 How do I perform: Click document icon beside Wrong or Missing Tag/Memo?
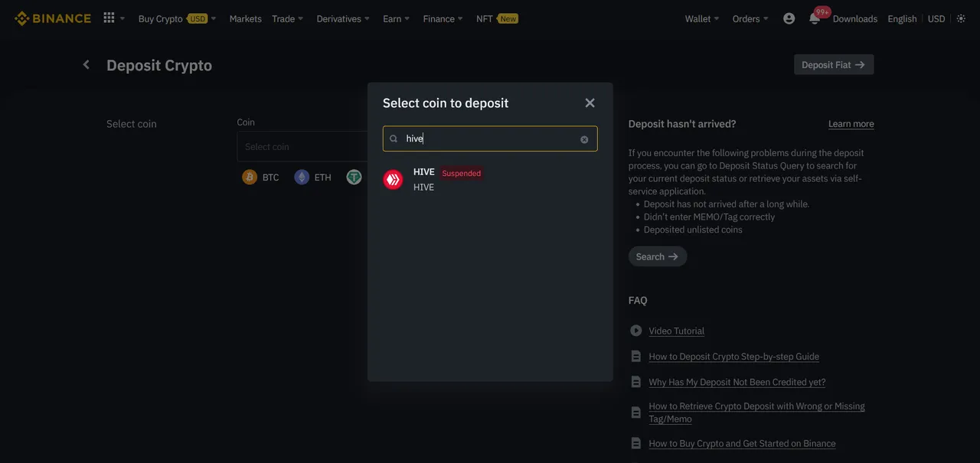tap(635, 412)
